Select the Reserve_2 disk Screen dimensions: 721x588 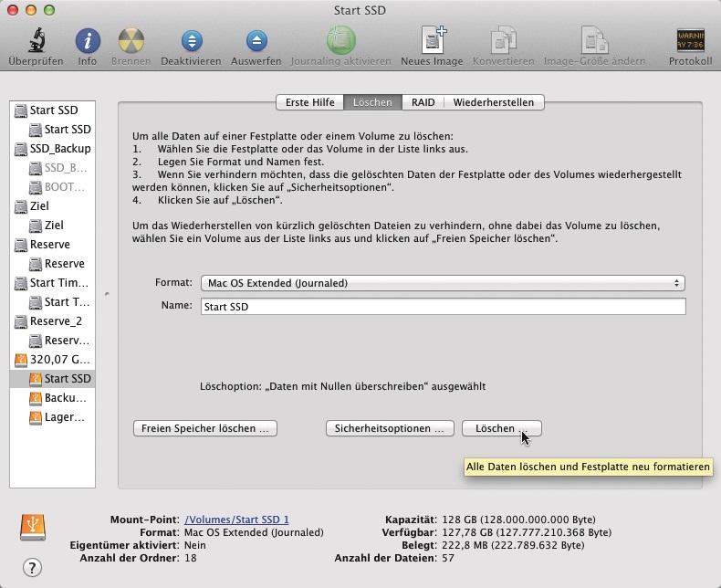click(52, 321)
